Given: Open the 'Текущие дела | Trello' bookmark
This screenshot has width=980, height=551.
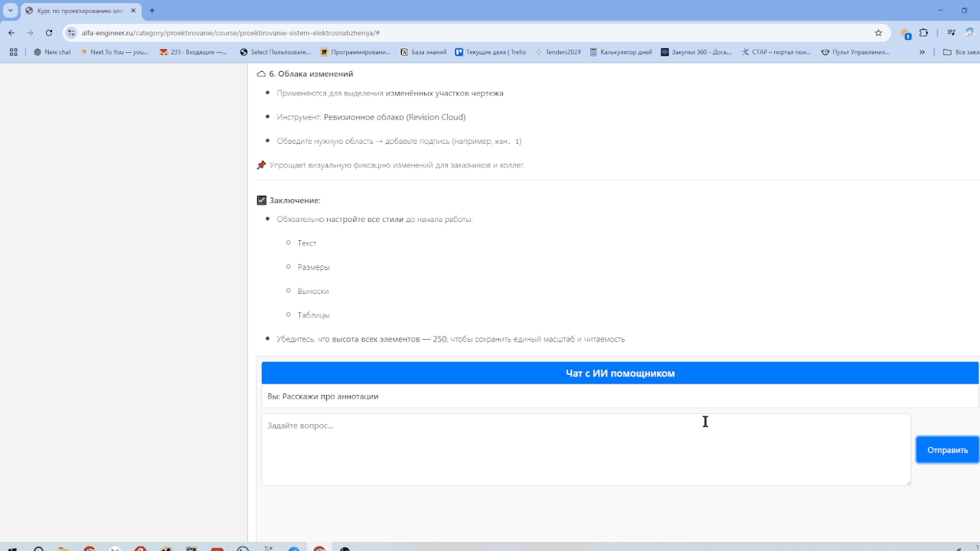Looking at the screenshot, I should pos(490,52).
